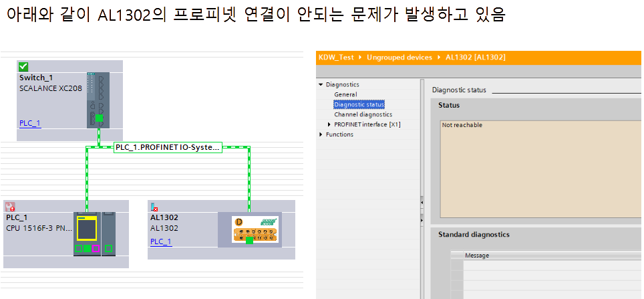This screenshot has width=644, height=299.
Task: Click the SCALANCE XC208 type label
Action: tap(51, 88)
